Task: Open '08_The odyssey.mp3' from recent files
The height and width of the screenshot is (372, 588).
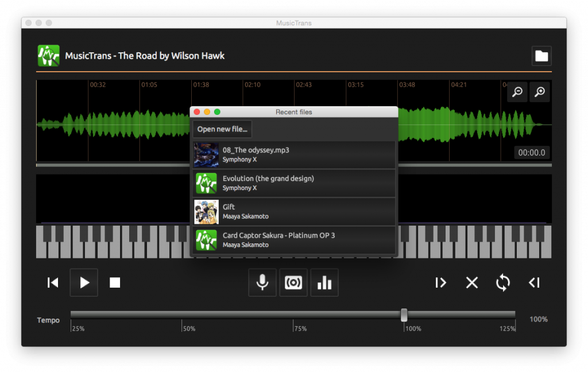Action: tap(294, 154)
